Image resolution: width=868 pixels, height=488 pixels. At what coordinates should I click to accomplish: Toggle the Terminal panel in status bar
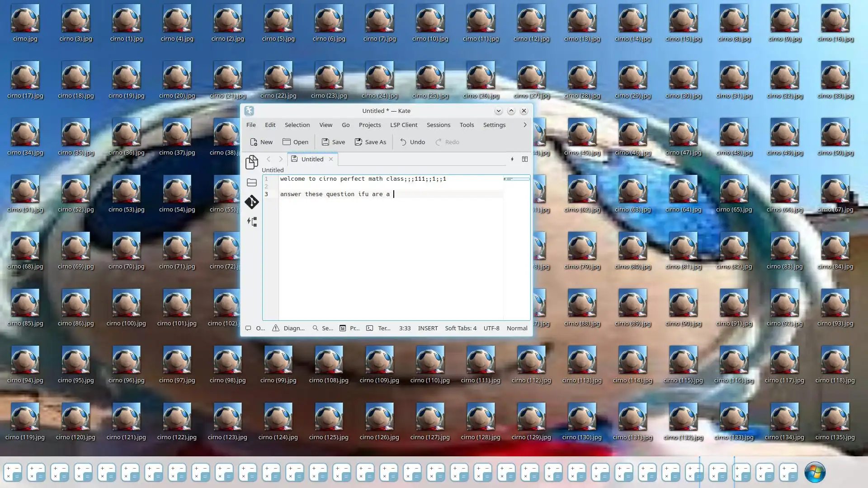(x=378, y=328)
